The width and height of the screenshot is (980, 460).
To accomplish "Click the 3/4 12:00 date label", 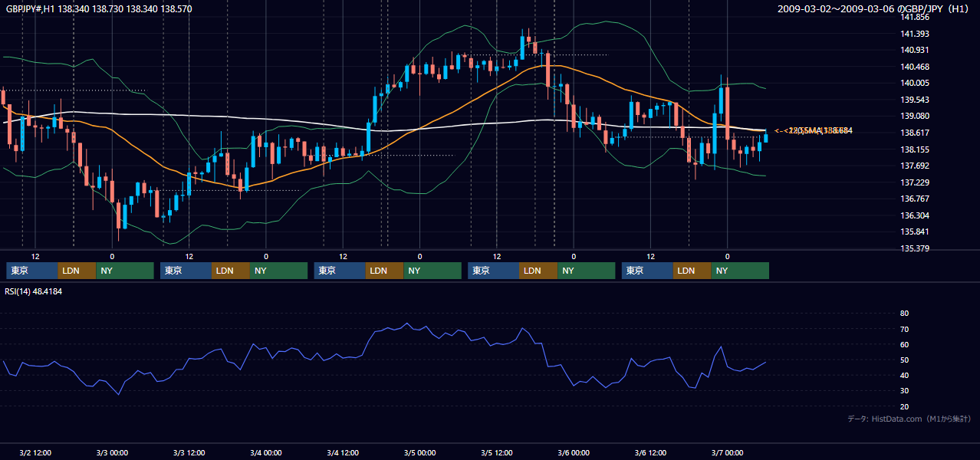I will 343,453.
